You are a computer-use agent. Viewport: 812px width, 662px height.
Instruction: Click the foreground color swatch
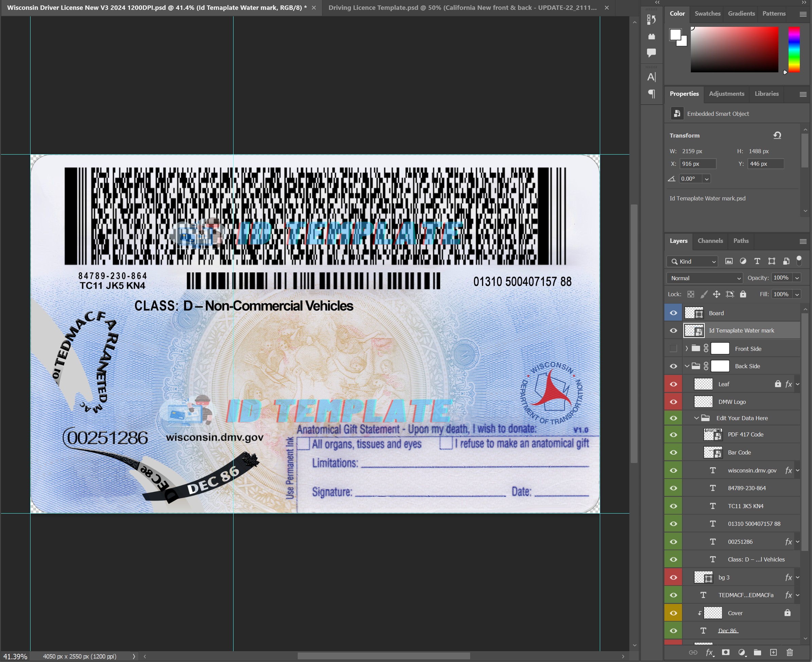pos(675,34)
